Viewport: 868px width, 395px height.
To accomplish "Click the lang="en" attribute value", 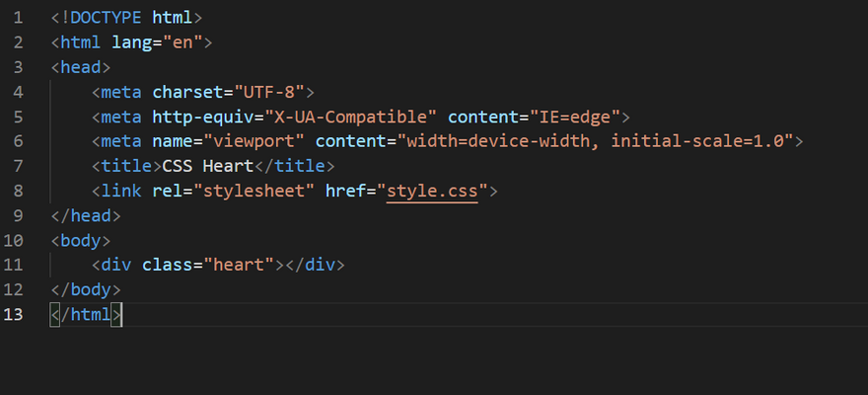I will [x=182, y=42].
